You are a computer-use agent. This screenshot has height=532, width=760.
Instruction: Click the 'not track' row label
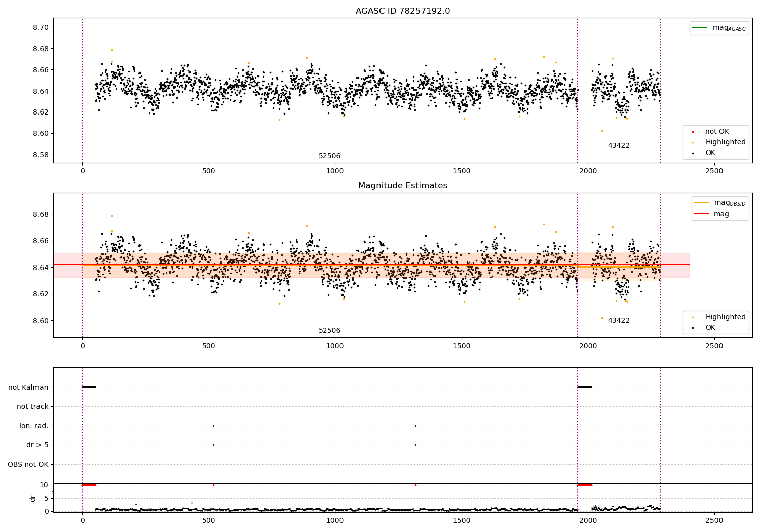[x=32, y=407]
